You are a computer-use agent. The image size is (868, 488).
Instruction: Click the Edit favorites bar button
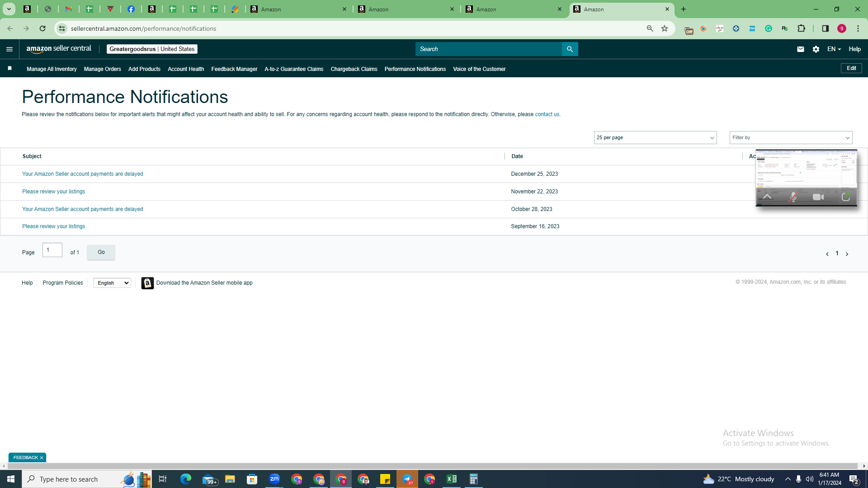(x=851, y=68)
